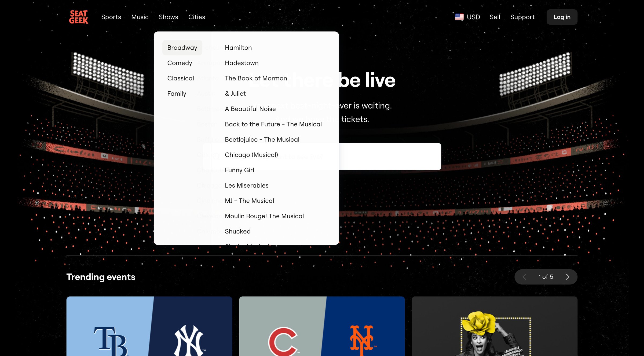Select the Broadway category

(182, 48)
